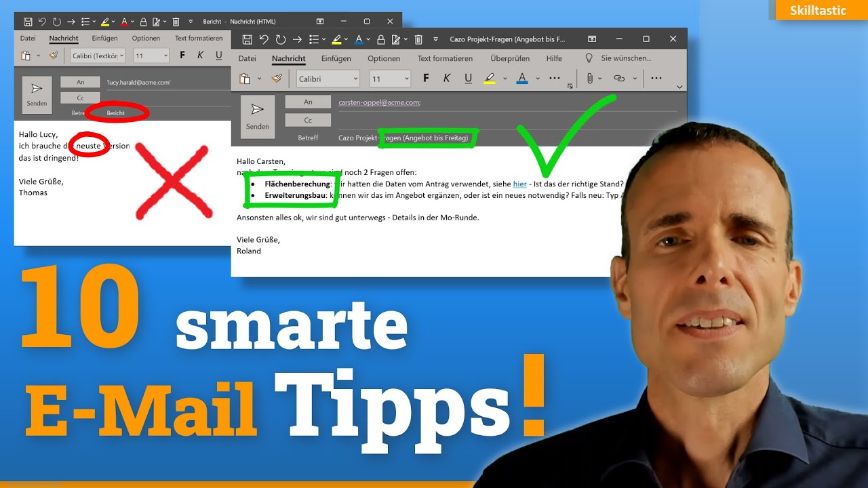Click trash delete icon in Bericht window
868x488 pixels.
tap(176, 22)
